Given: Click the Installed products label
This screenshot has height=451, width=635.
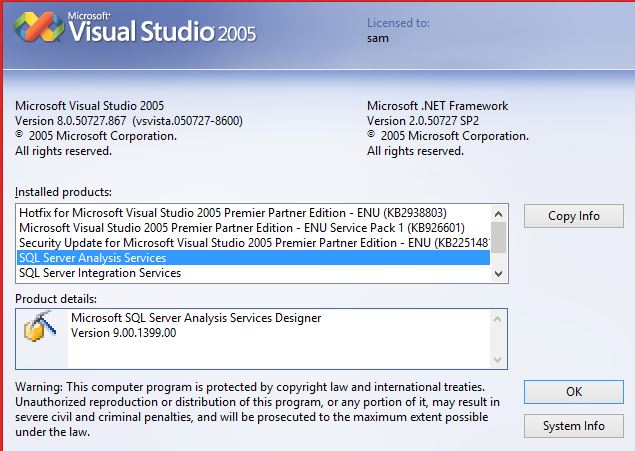Looking at the screenshot, I should [63, 192].
